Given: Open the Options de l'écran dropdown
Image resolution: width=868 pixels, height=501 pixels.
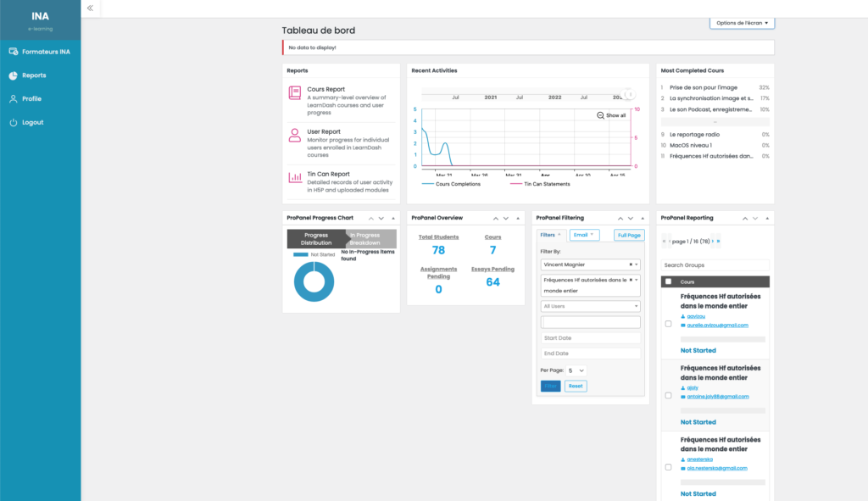Looking at the screenshot, I should coord(742,23).
